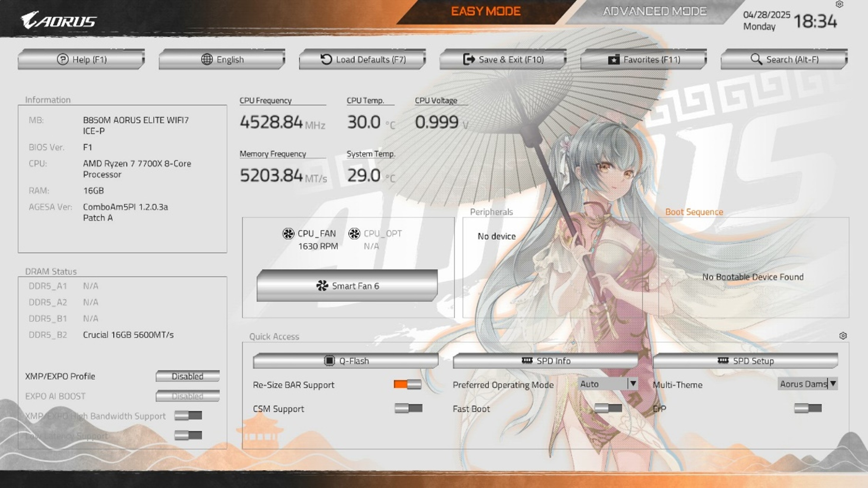Toggle ErP switch
868x488 pixels.
[x=808, y=408]
